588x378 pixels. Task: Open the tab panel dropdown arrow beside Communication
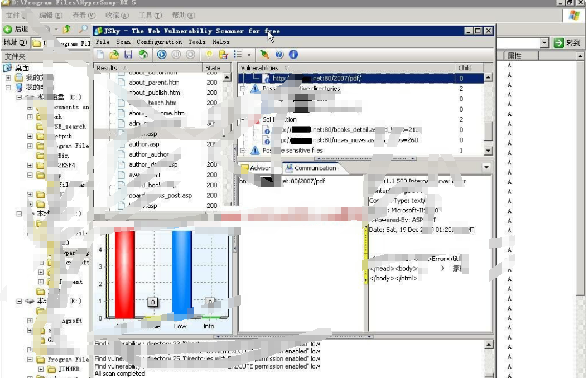coord(486,167)
